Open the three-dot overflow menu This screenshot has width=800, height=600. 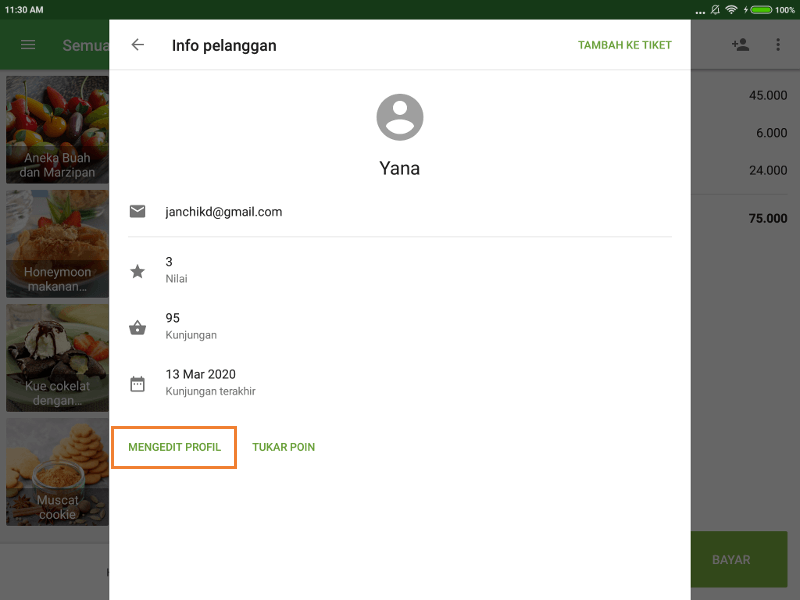point(778,44)
